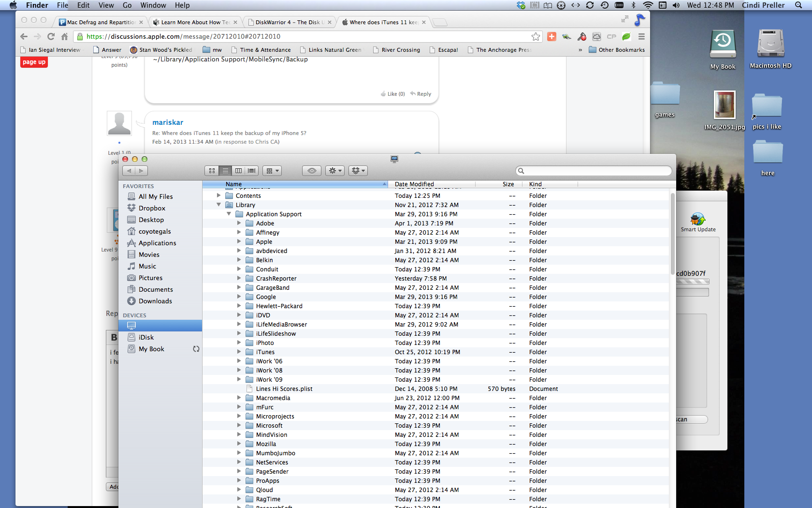Expand the iTunes folder
Image resolution: width=812 pixels, height=508 pixels.
[239, 352]
